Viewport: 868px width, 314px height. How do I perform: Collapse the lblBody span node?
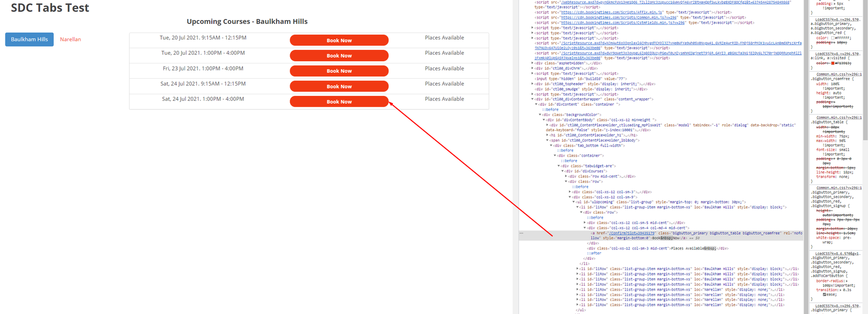coord(548,140)
